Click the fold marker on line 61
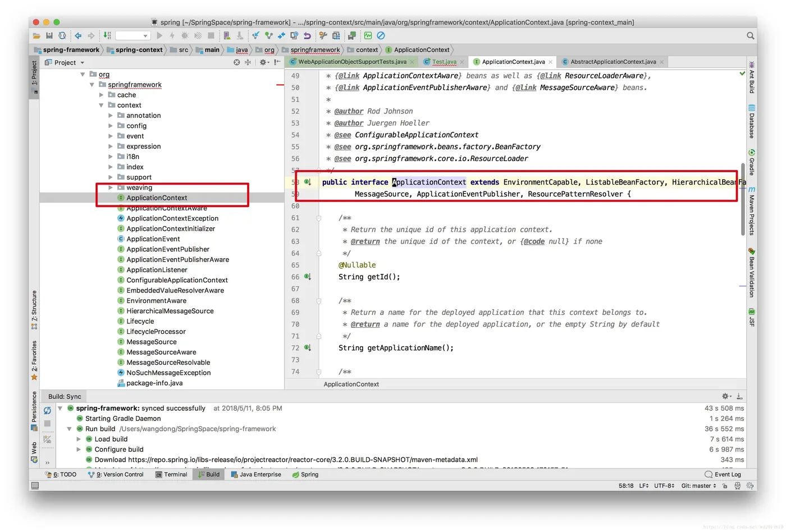The width and height of the screenshot is (786, 532). pos(319,218)
